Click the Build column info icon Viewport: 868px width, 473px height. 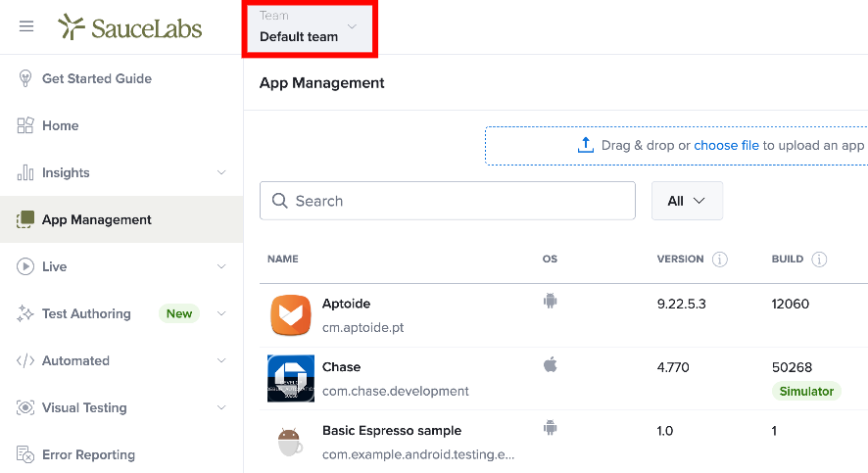click(x=819, y=259)
